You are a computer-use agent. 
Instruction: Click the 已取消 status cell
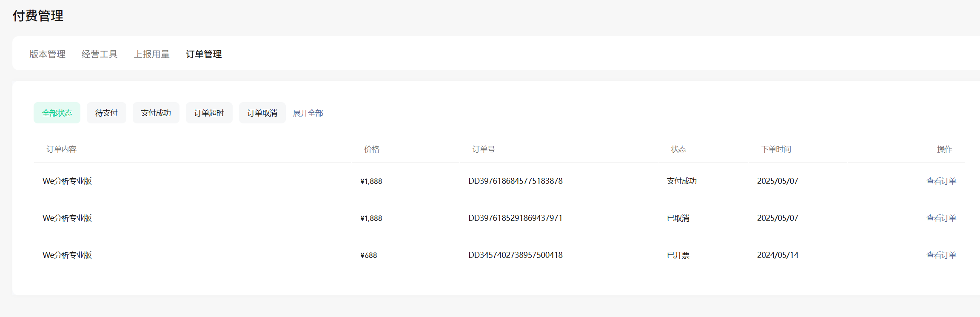(678, 218)
